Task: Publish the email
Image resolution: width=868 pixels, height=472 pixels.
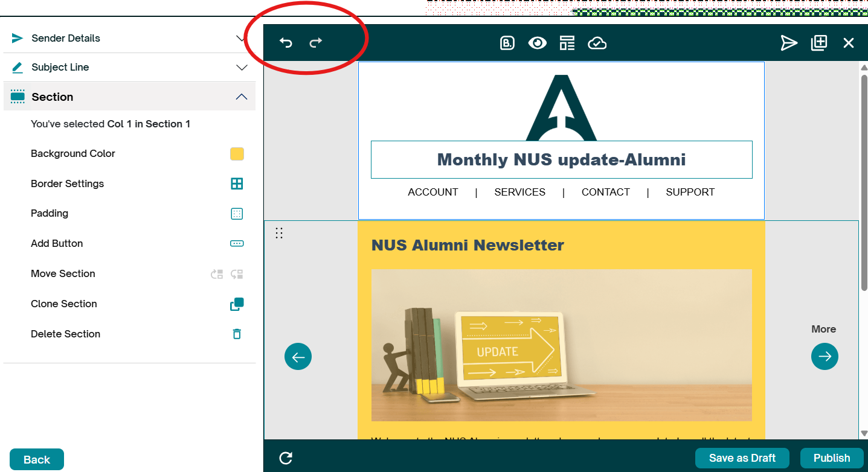Action: [x=831, y=458]
